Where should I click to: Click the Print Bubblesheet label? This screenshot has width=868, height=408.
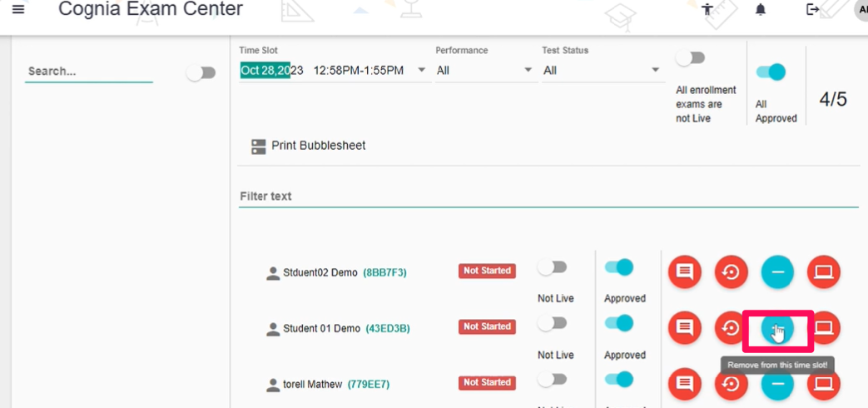point(318,146)
